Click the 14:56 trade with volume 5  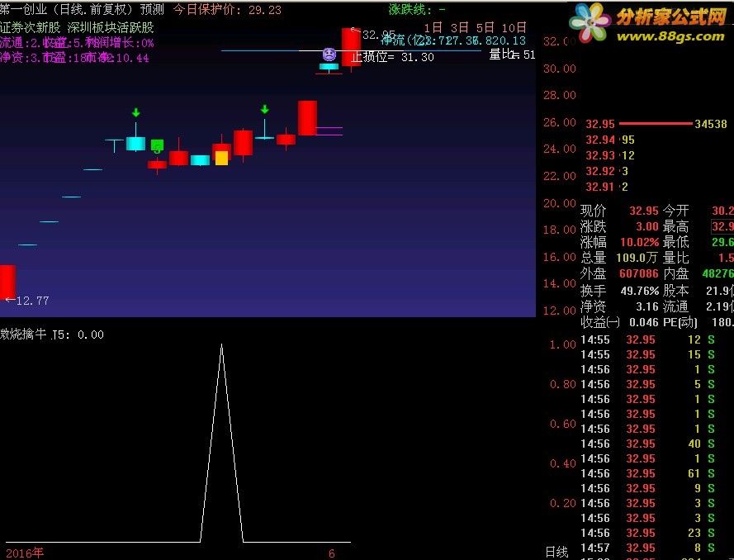[648, 384]
